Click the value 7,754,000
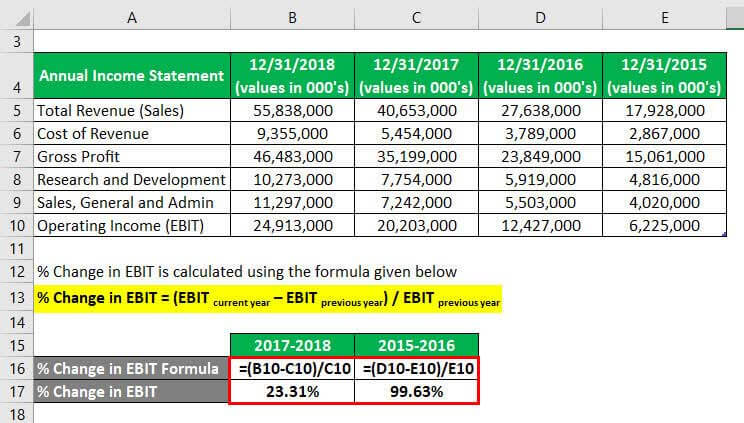744x423 pixels. 416,179
